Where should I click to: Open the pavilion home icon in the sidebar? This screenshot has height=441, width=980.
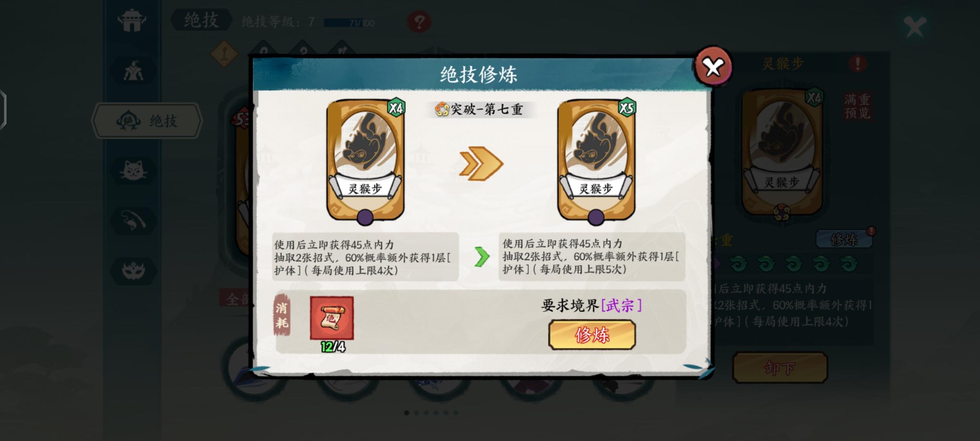click(132, 21)
